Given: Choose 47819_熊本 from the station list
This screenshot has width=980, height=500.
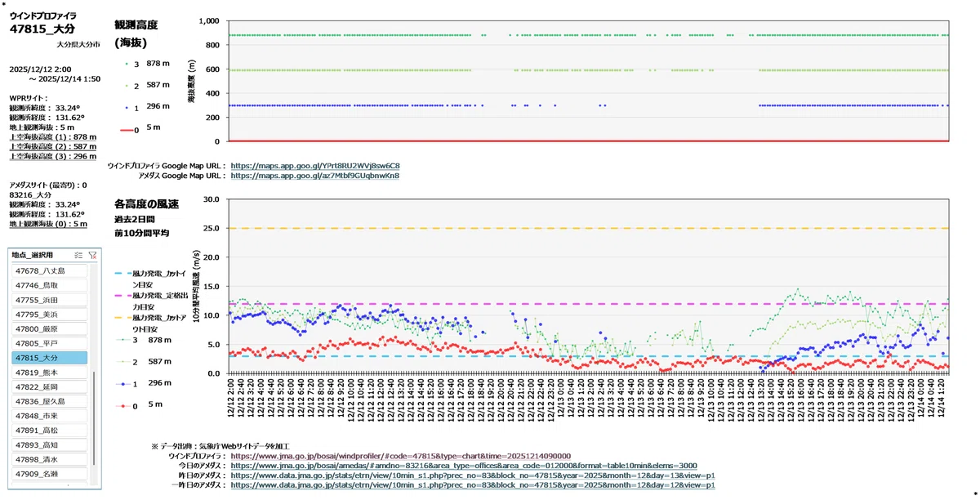Looking at the screenshot, I should click(50, 373).
